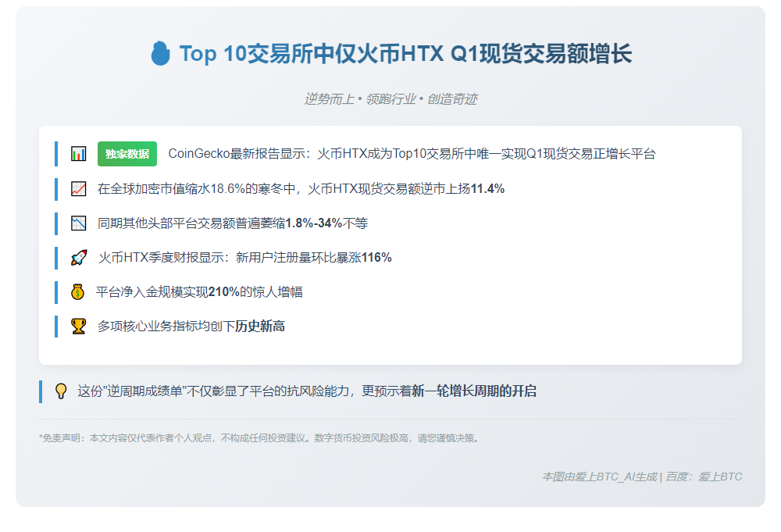This screenshot has width=781, height=532.
Task: Click the bar chart icon in first row
Action: pos(78,153)
